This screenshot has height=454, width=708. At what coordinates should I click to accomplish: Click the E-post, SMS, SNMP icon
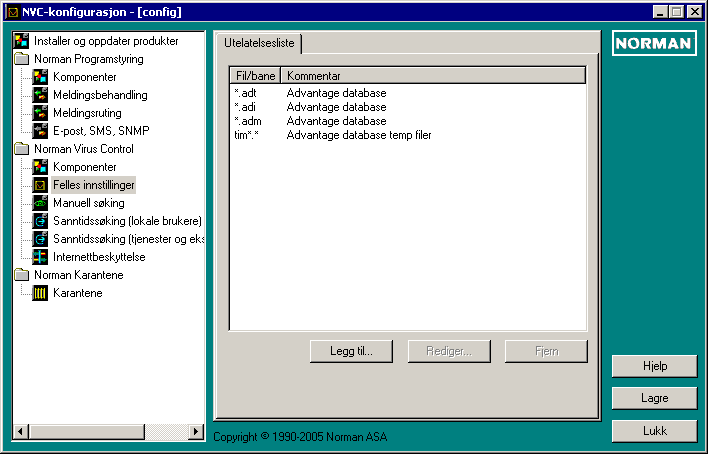coord(40,131)
